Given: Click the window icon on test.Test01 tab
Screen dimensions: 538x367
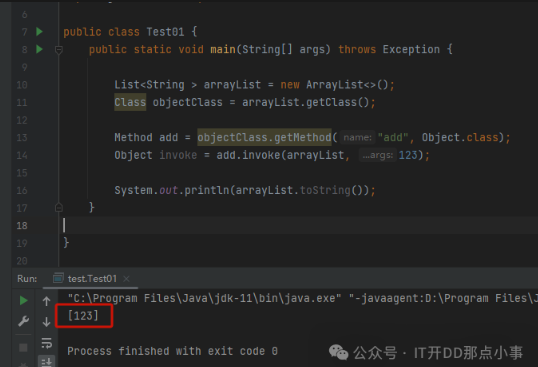Looking at the screenshot, I should point(58,278).
